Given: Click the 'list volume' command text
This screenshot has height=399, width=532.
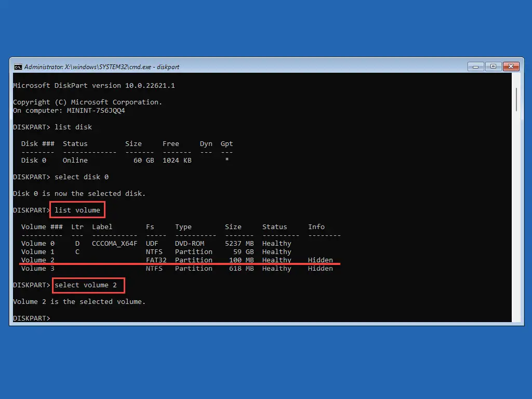Looking at the screenshot, I should [77, 210].
